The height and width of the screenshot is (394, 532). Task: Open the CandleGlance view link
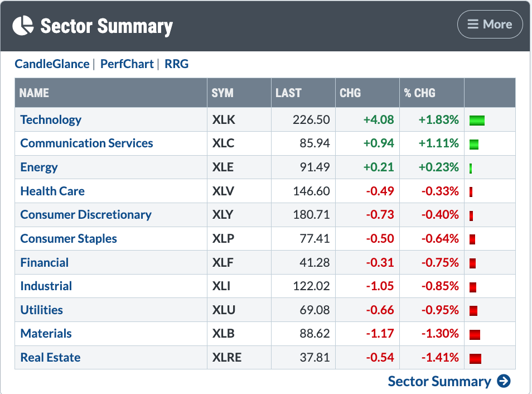52,64
